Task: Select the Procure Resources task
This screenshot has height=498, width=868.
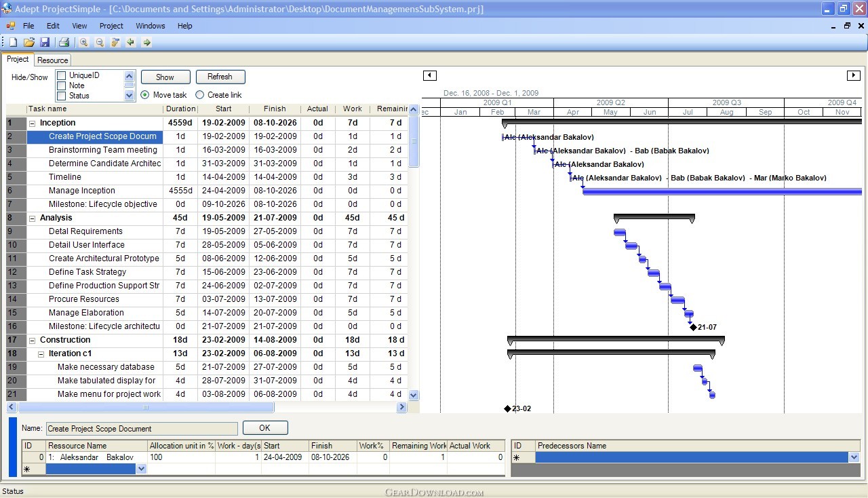Action: [95, 300]
